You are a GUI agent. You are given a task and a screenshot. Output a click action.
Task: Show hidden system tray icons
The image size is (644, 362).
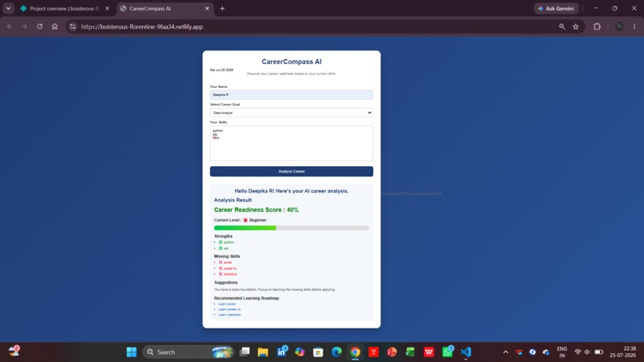506,352
